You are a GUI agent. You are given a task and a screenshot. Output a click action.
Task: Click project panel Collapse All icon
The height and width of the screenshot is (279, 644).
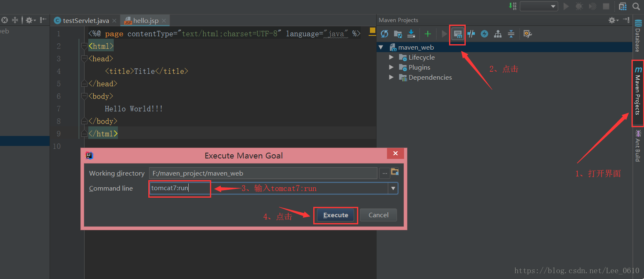[x=15, y=20]
